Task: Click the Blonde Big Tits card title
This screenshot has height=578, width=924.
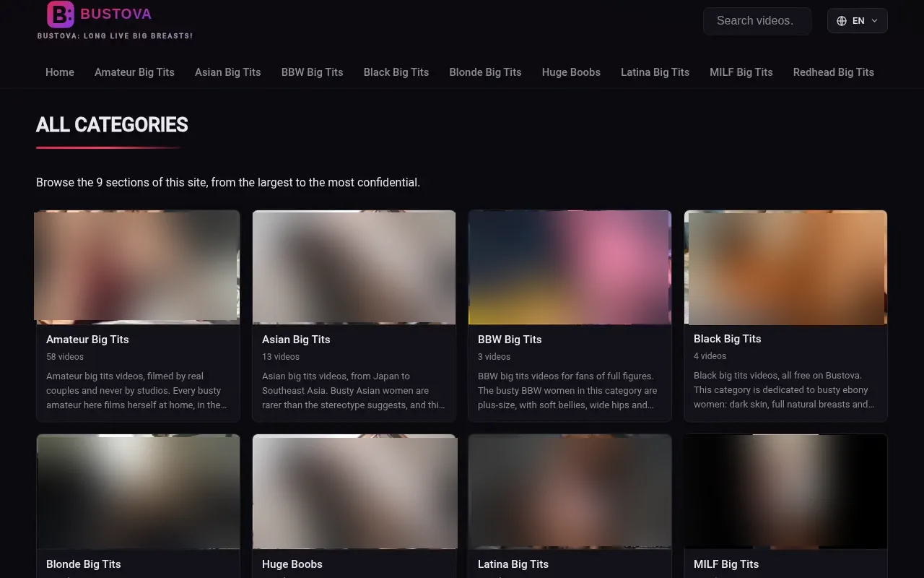Action: coord(84,564)
